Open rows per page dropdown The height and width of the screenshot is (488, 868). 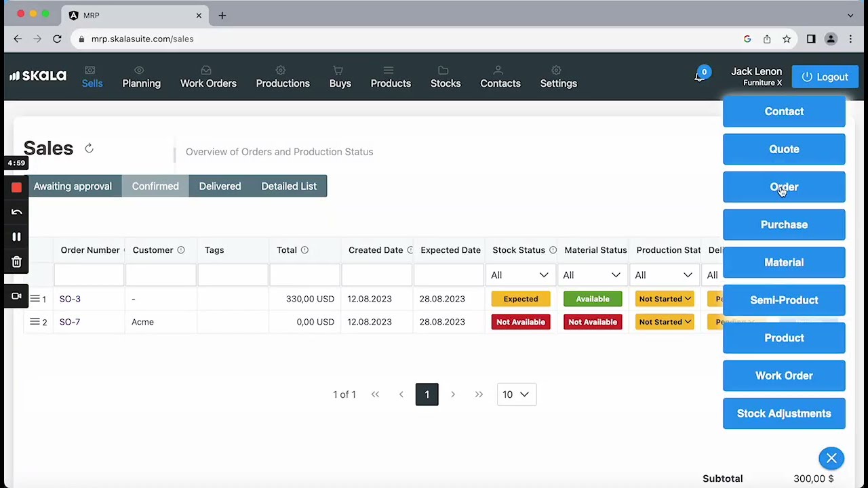pos(517,394)
